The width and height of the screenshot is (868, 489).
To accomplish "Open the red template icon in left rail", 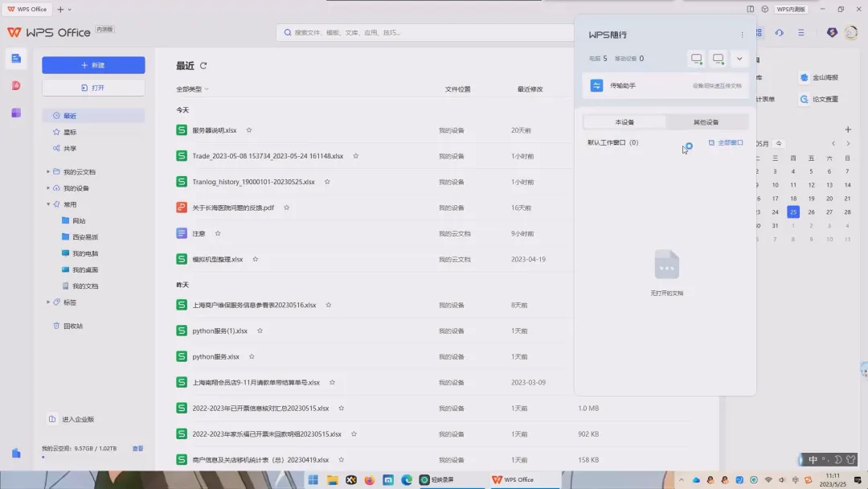I will pos(16,85).
